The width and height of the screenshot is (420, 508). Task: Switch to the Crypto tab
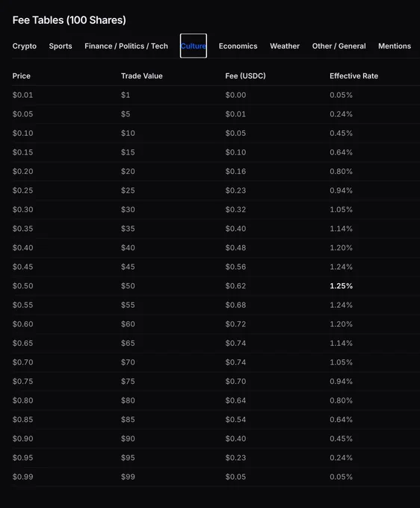coord(25,46)
